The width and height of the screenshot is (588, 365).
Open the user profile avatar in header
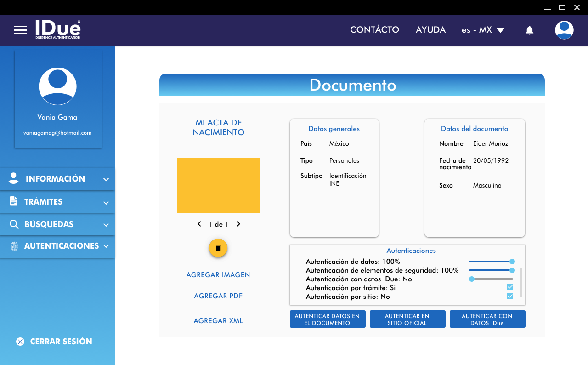coord(564,30)
